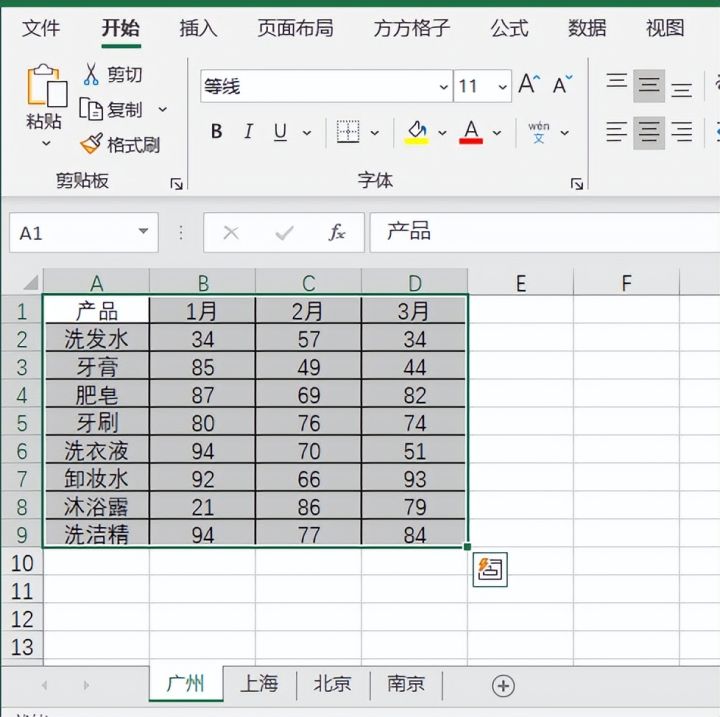Switch to the 北京 sheet

[x=332, y=684]
